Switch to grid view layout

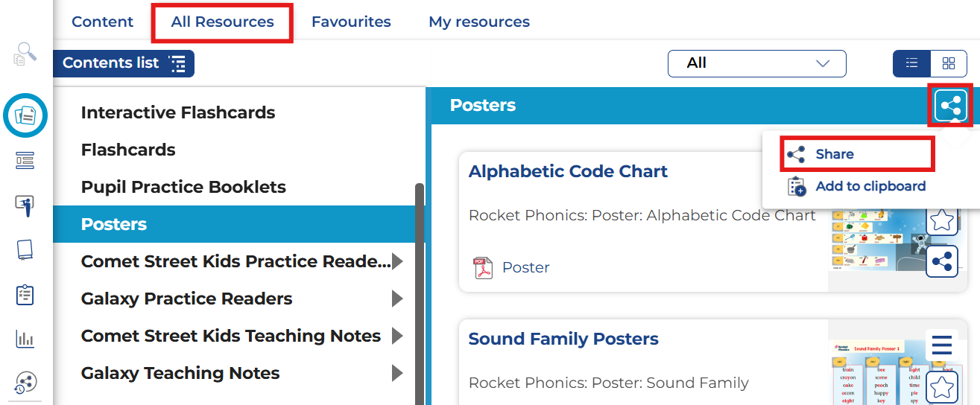(x=949, y=63)
